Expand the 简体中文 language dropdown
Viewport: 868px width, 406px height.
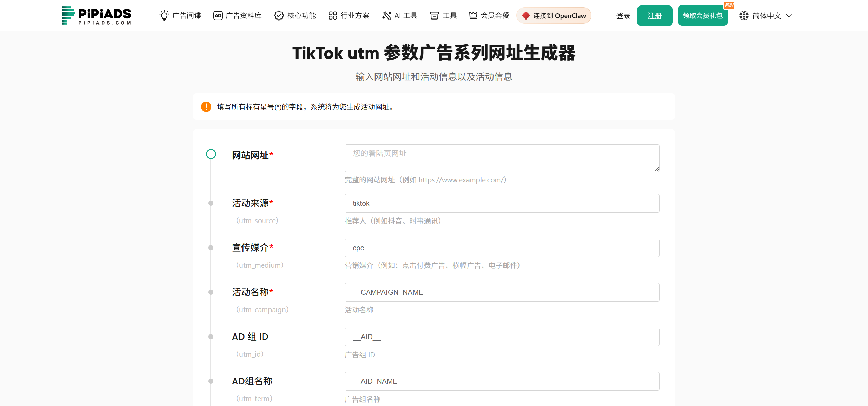[766, 16]
